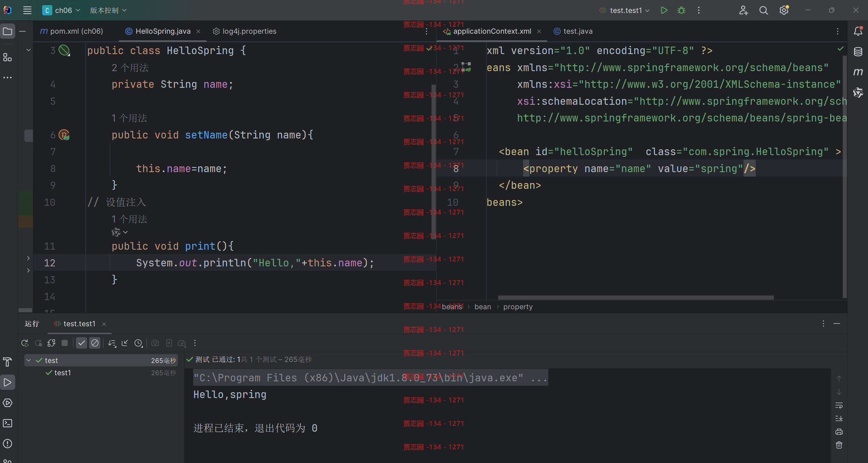868x463 pixels.
Task: Switch to pom.xml (ch06) tab
Action: [71, 31]
